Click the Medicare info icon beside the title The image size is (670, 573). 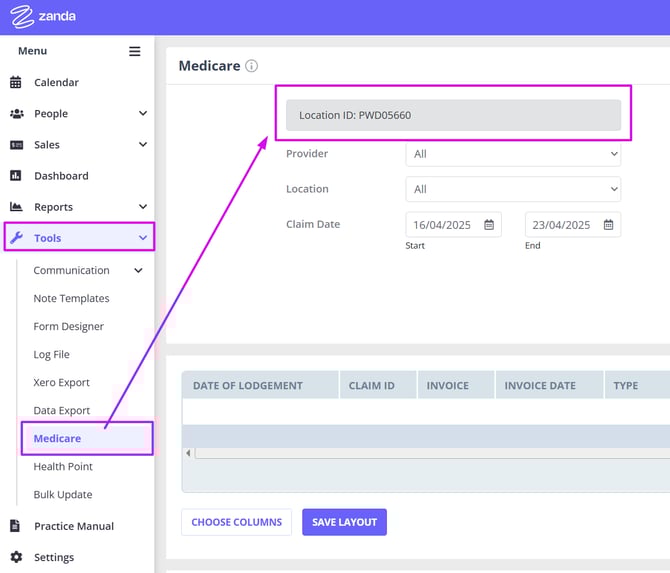point(251,66)
